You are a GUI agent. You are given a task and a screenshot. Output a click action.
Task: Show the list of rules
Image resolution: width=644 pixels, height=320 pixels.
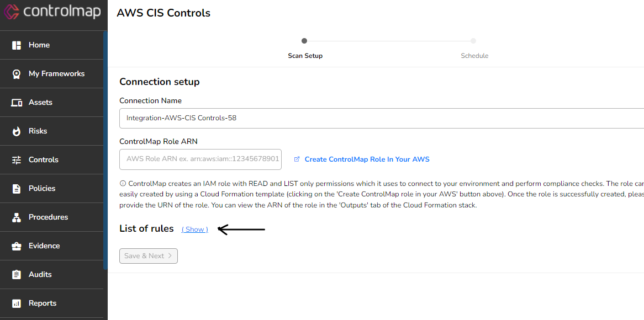[x=194, y=229]
